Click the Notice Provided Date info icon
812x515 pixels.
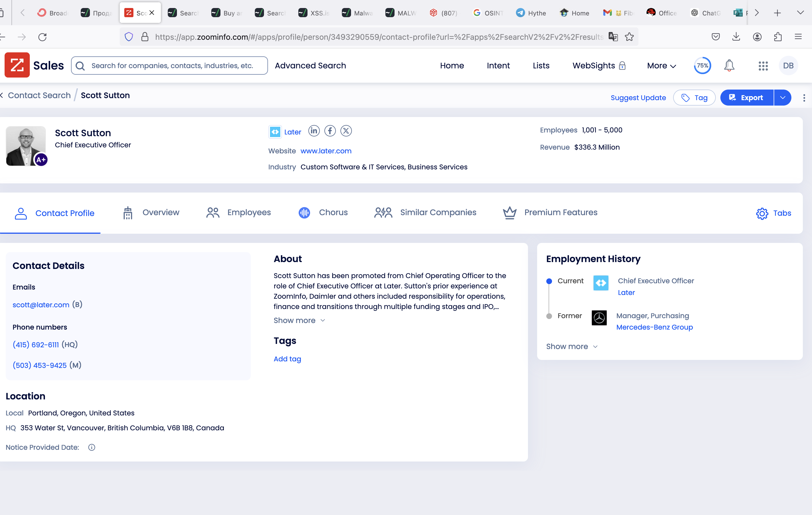pyautogui.click(x=91, y=447)
